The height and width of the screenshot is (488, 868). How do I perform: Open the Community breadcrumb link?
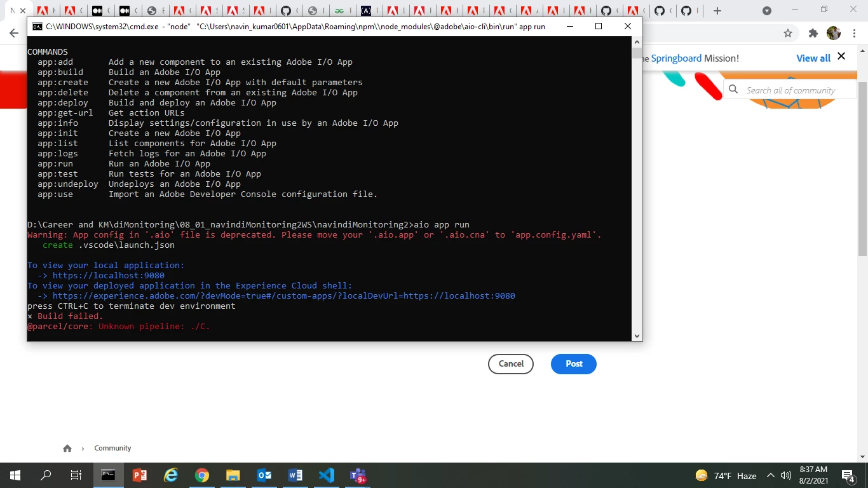(x=112, y=449)
